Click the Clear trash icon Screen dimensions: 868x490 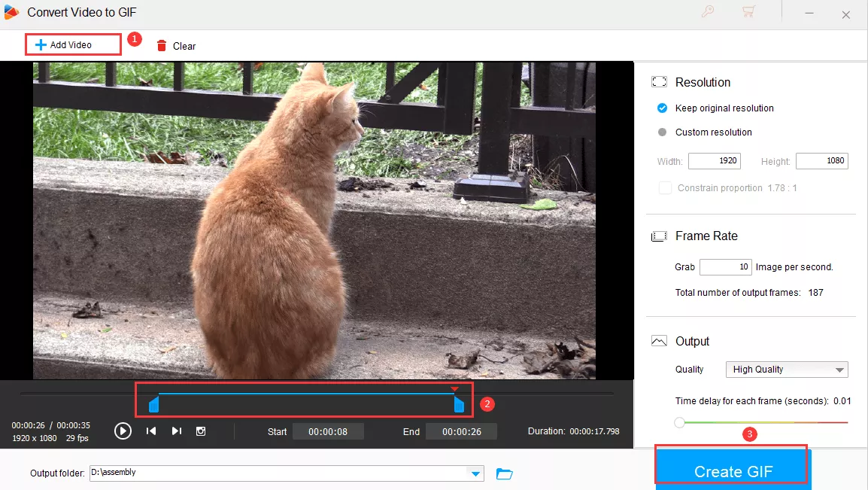(162, 45)
